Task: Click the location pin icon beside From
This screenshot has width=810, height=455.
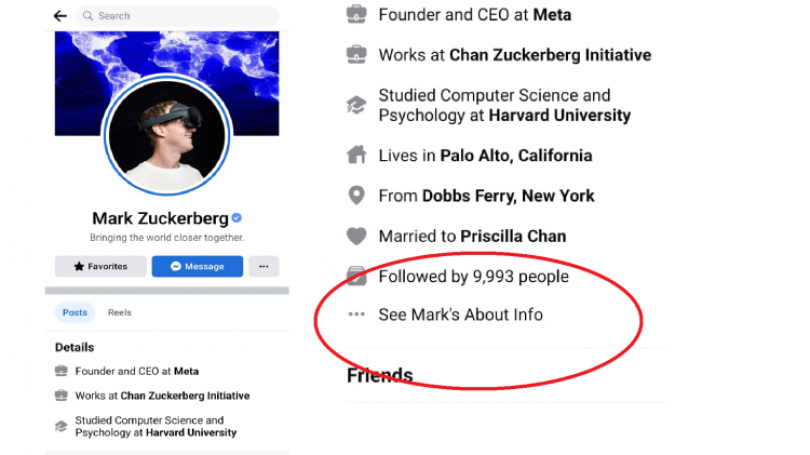Action: 356,196
